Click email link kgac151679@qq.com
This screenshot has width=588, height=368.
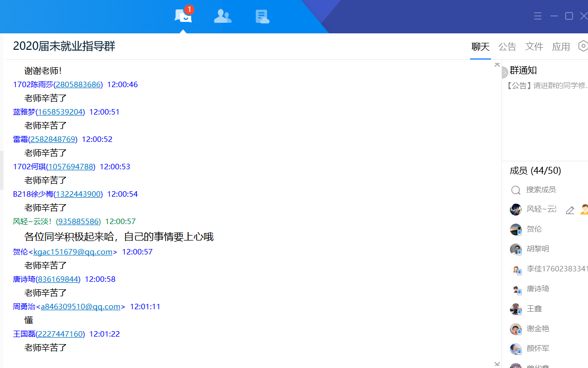(73, 252)
